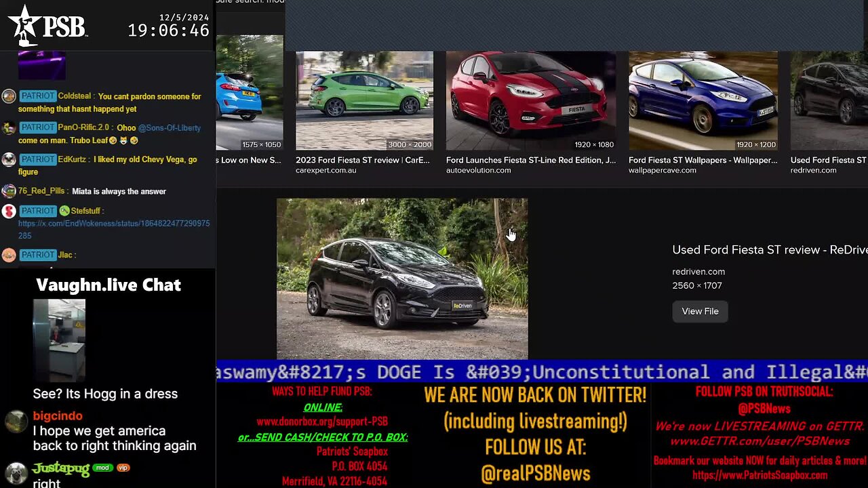868x488 pixels.
Task: Click the @realPSBNews handle text
Action: (536, 473)
